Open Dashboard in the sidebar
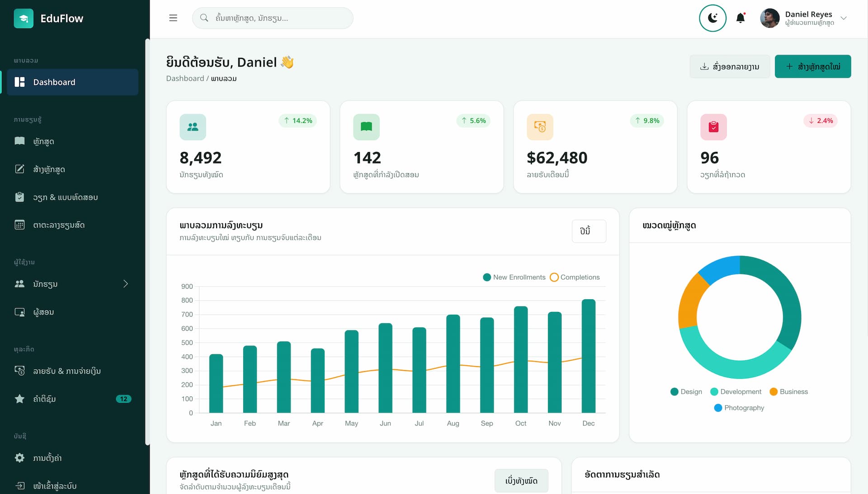The image size is (868, 494). pyautogui.click(x=72, y=82)
